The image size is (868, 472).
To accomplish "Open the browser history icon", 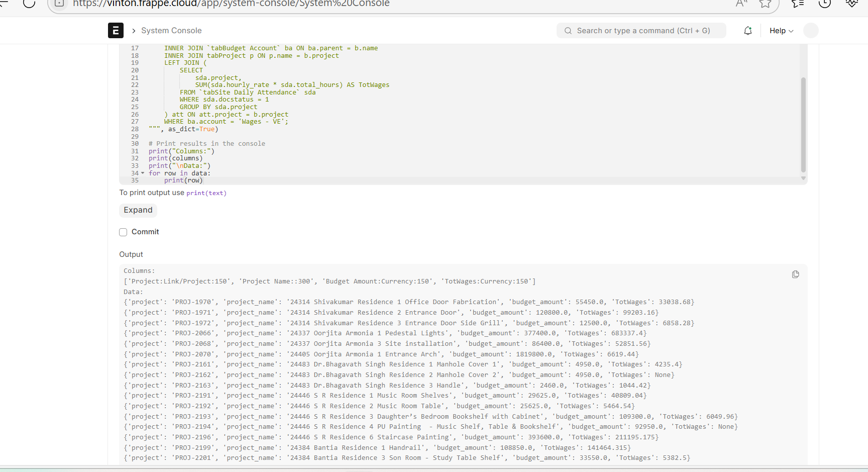I will tap(824, 4).
